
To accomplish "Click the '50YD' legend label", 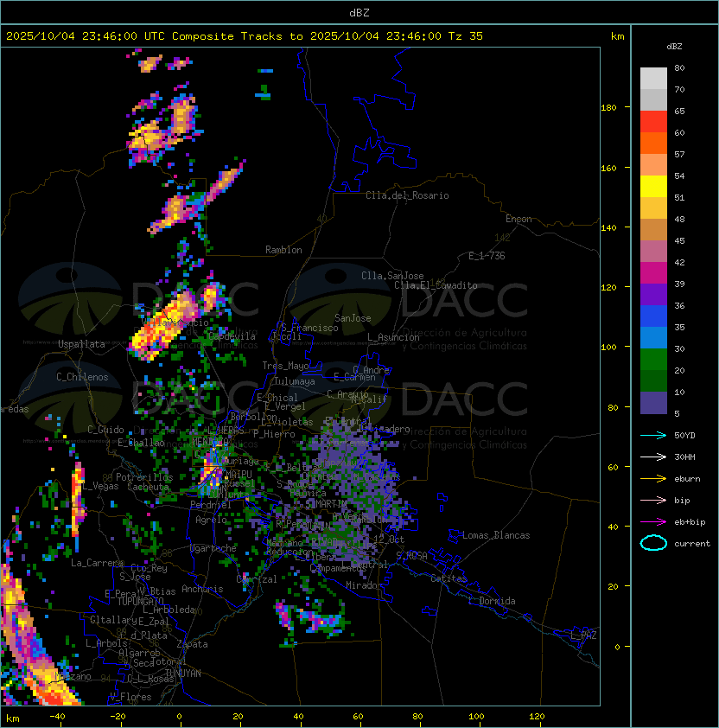I will click(x=684, y=435).
